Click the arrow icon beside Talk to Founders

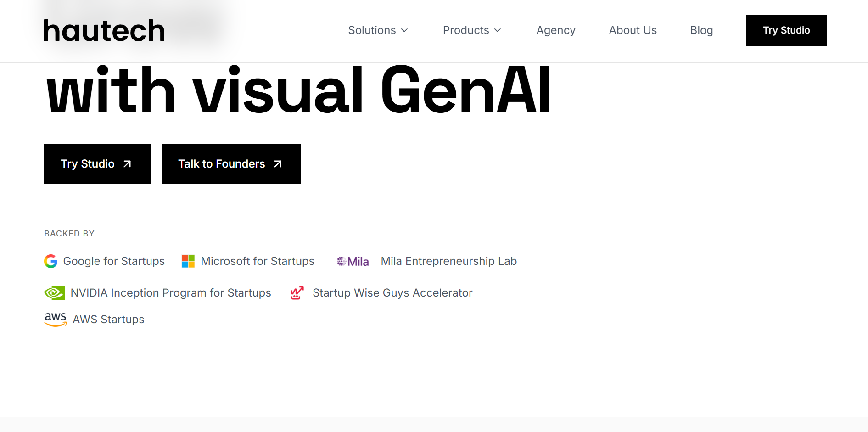pyautogui.click(x=278, y=164)
